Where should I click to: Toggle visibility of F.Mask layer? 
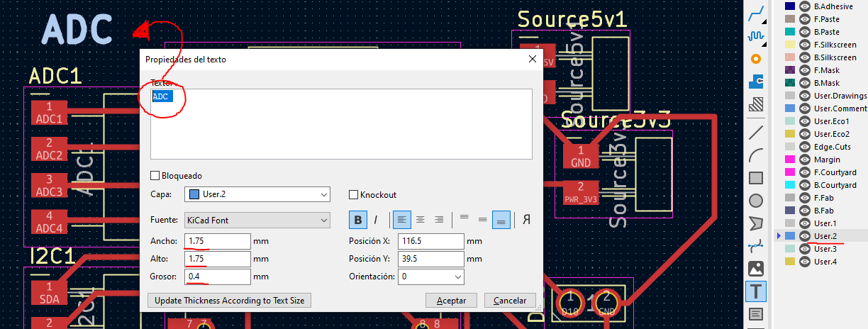point(805,70)
